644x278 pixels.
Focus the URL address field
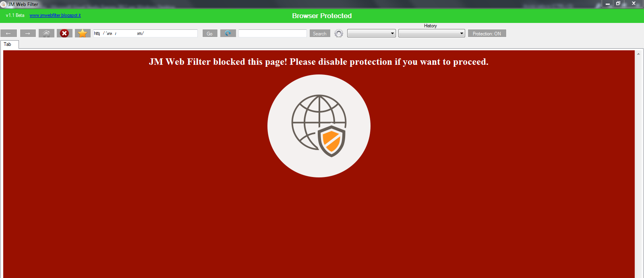click(145, 33)
